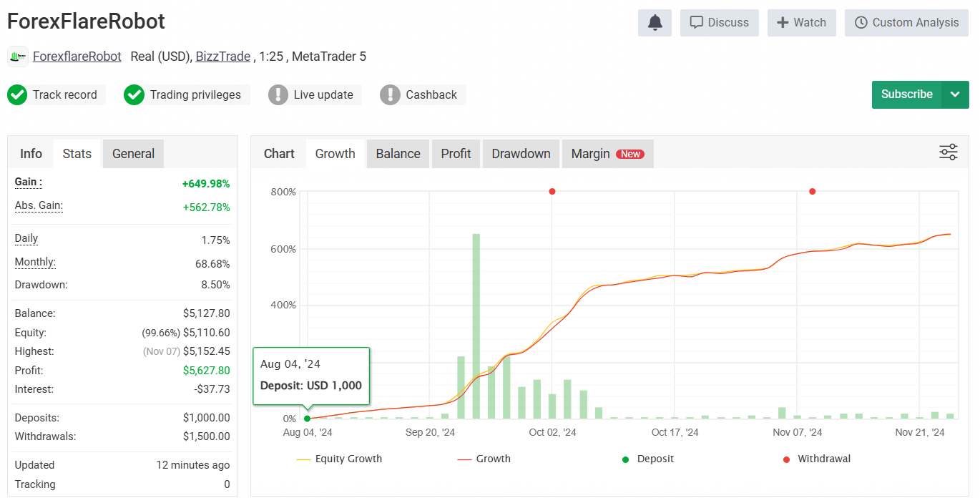The width and height of the screenshot is (980, 498).
Task: Open the BizzTrade broker link
Action: [x=223, y=57]
